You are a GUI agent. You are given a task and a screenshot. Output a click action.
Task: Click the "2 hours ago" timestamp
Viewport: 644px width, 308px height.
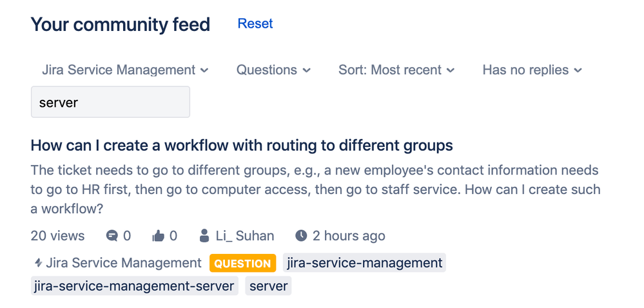pyautogui.click(x=349, y=236)
